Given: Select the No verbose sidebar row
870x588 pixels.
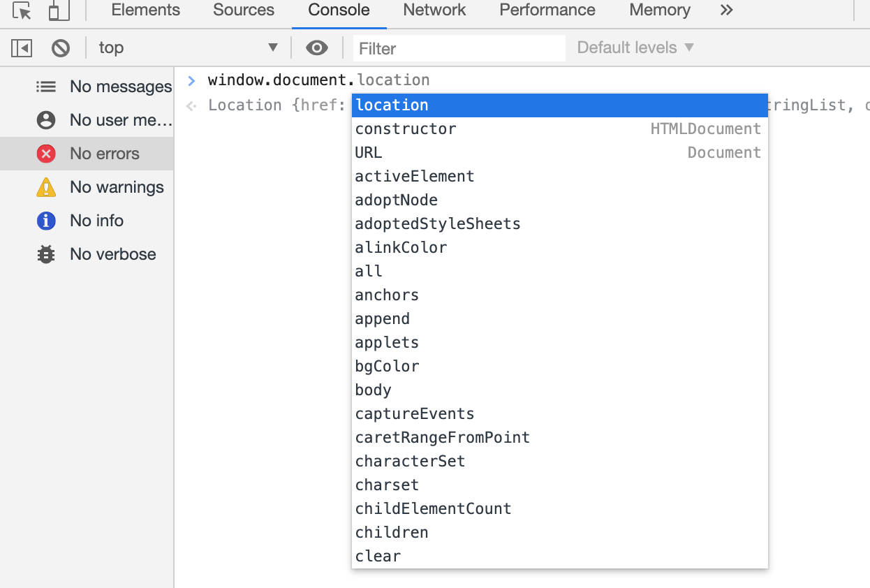Looking at the screenshot, I should [x=87, y=254].
